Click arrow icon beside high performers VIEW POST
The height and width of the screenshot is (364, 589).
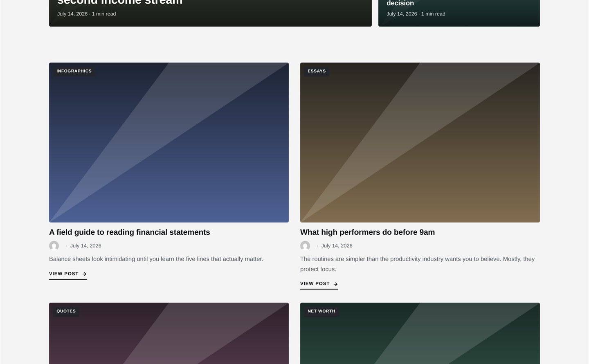coord(335,284)
